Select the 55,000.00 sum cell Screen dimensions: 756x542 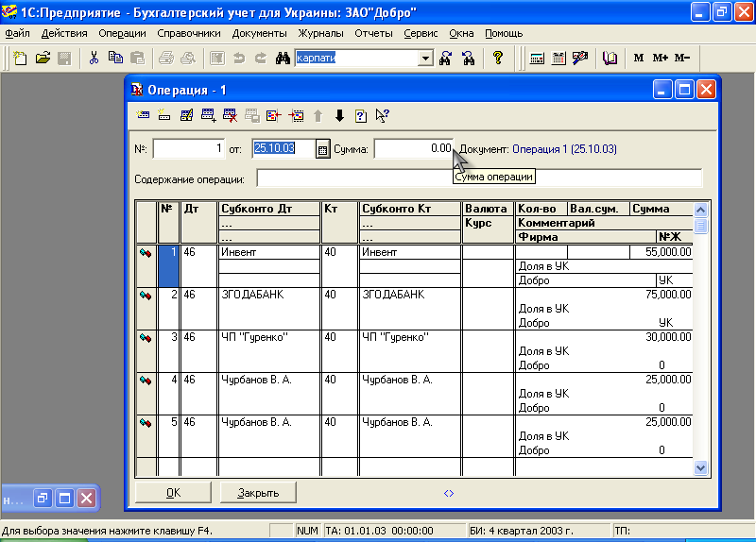pyautogui.click(x=661, y=252)
